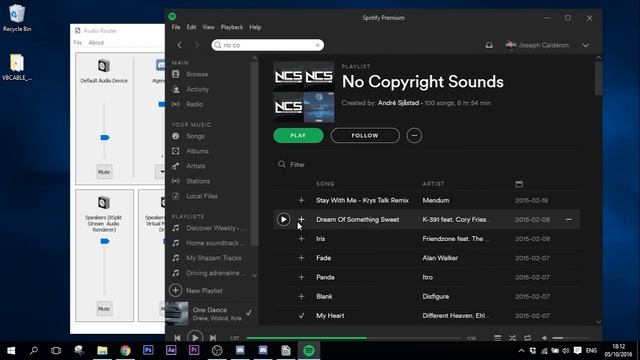Add Iris to your music

coord(301,239)
